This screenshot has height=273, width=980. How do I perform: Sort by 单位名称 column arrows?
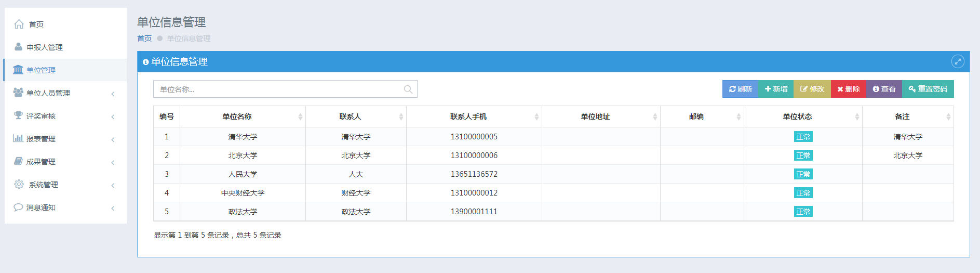click(x=300, y=117)
